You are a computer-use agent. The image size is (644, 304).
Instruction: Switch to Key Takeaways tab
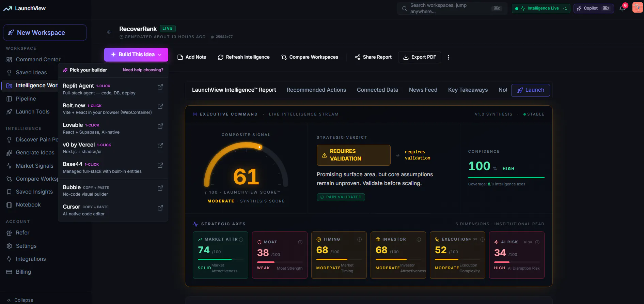[x=468, y=90]
